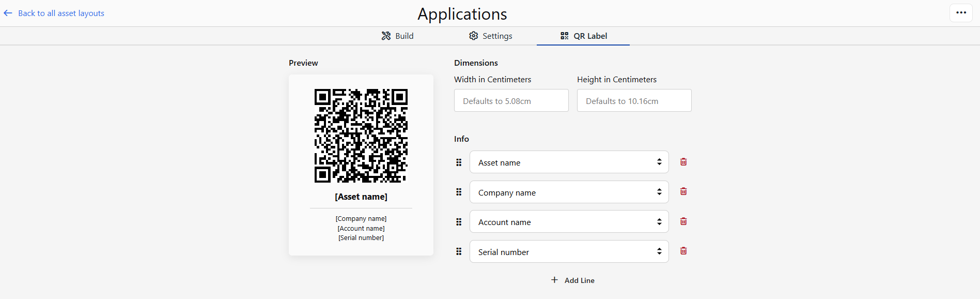Click the Width in Centimeters label
Viewport: 980px width, 299px height.
click(492, 79)
